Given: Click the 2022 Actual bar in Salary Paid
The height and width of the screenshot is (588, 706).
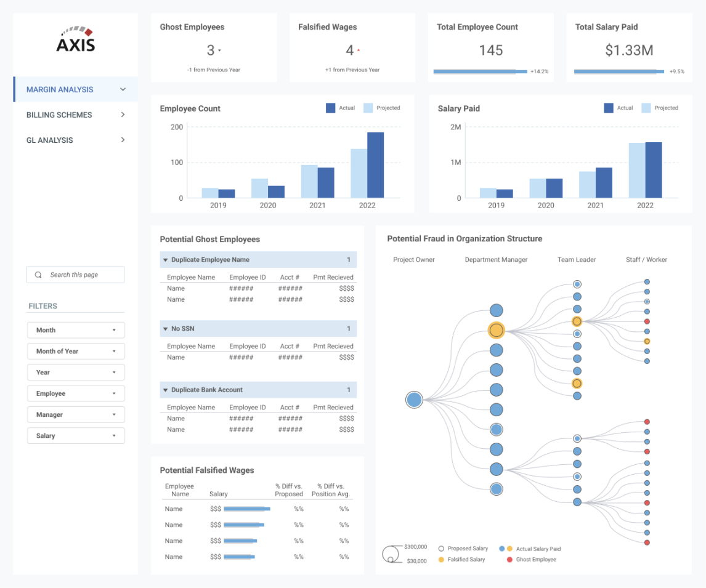Looking at the screenshot, I should [x=654, y=170].
